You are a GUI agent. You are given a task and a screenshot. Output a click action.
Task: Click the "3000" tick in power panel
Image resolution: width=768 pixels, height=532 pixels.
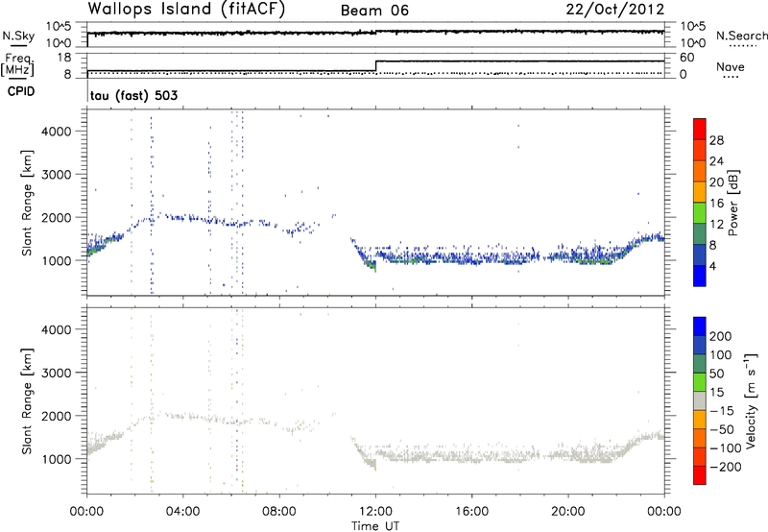pyautogui.click(x=56, y=175)
